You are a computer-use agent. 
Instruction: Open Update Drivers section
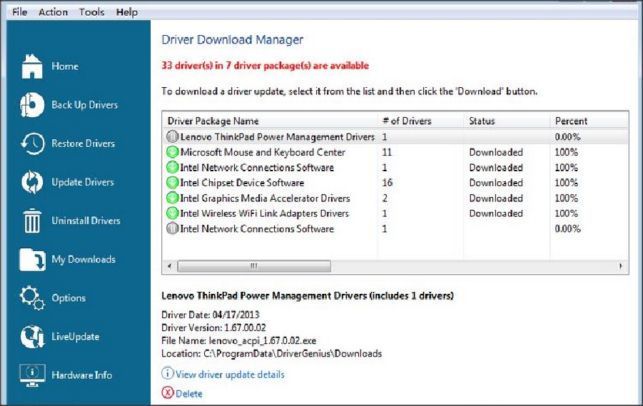tap(83, 182)
